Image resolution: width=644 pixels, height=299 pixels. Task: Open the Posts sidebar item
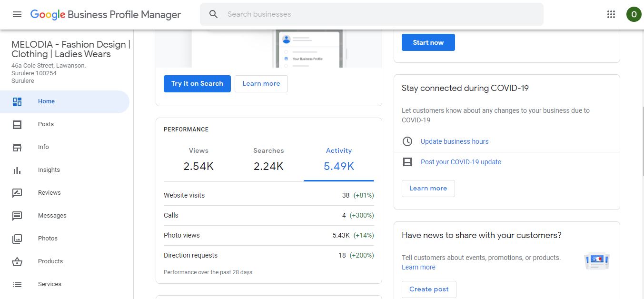tap(65, 124)
